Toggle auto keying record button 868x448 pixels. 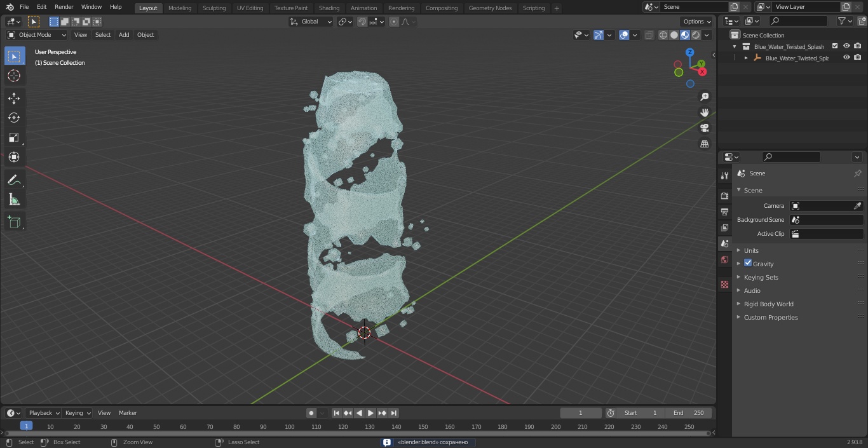[x=311, y=413]
